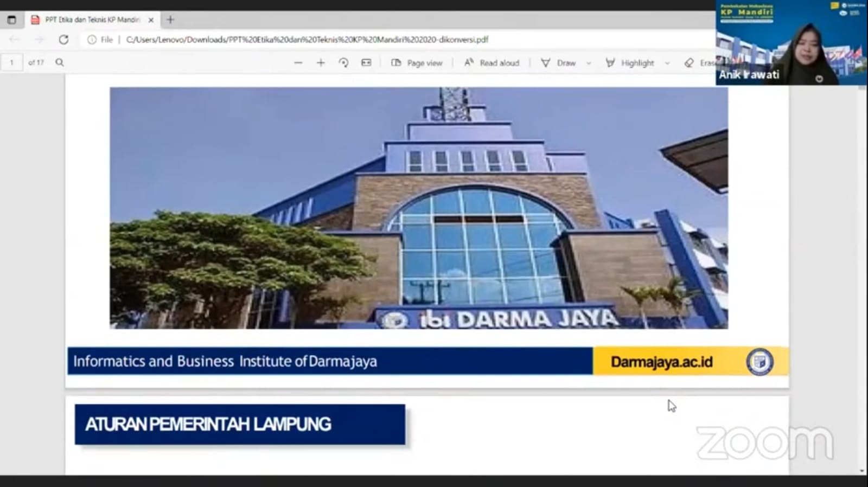Search in the PDF document

click(x=60, y=63)
